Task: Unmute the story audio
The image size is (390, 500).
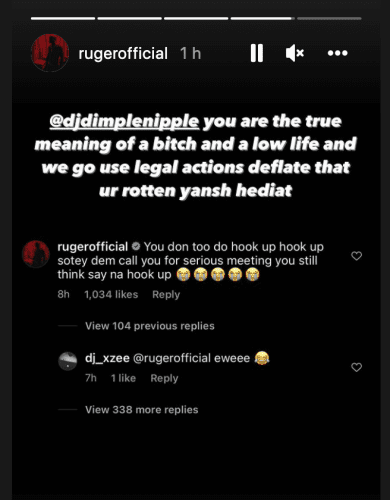Action: 295,53
